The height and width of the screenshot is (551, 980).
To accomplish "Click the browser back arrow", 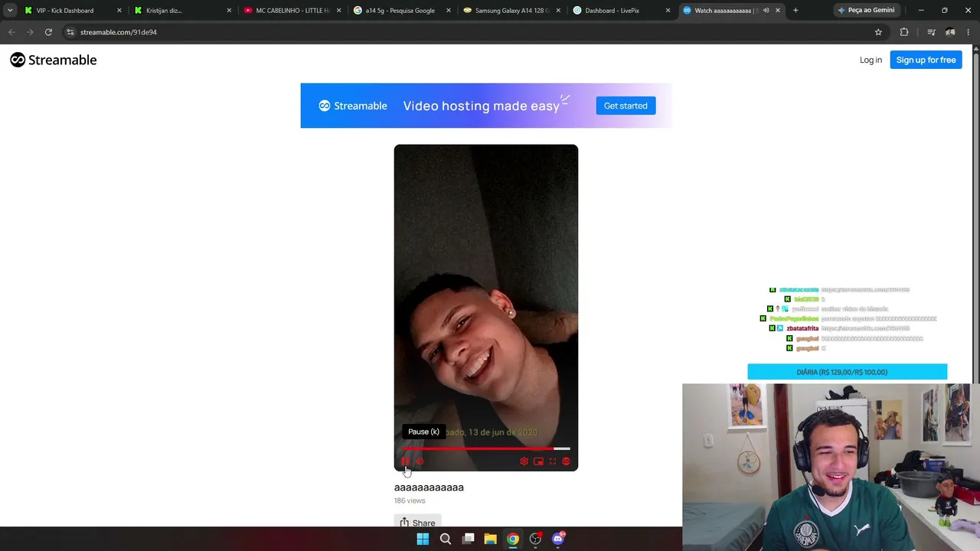I will coord(11,32).
